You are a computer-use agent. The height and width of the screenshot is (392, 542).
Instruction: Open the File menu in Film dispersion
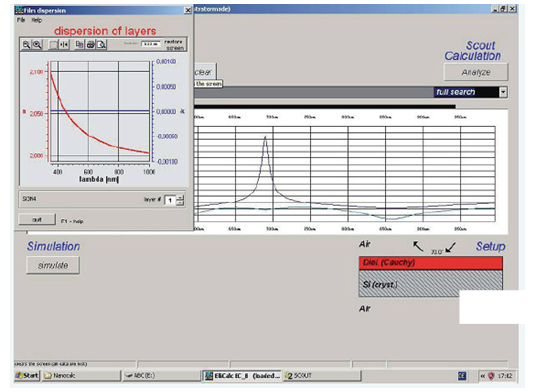(x=21, y=20)
